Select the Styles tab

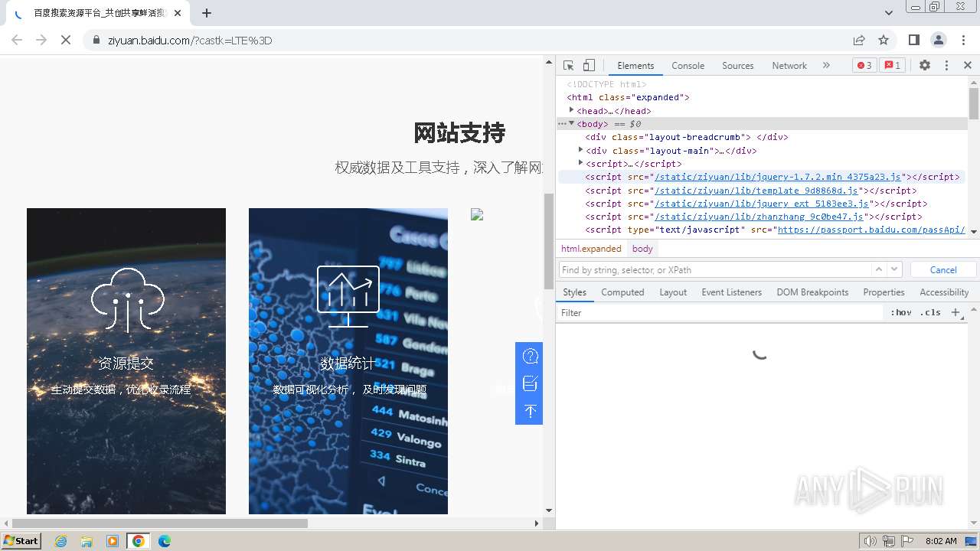(574, 292)
